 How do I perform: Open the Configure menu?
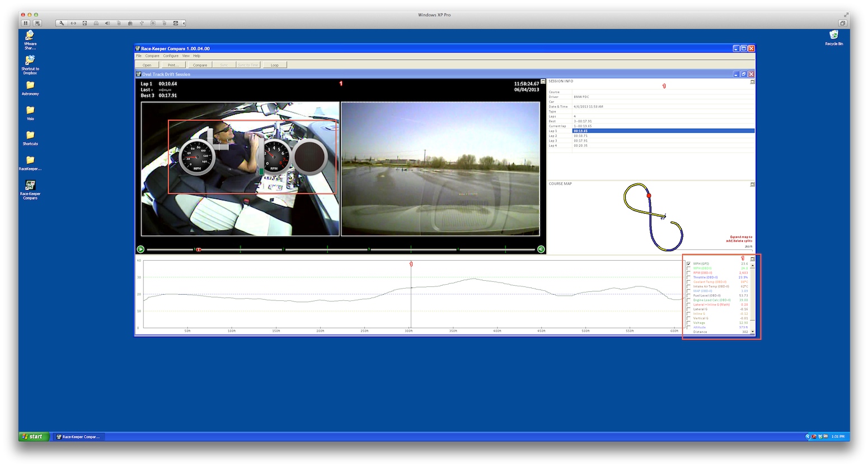click(x=171, y=56)
